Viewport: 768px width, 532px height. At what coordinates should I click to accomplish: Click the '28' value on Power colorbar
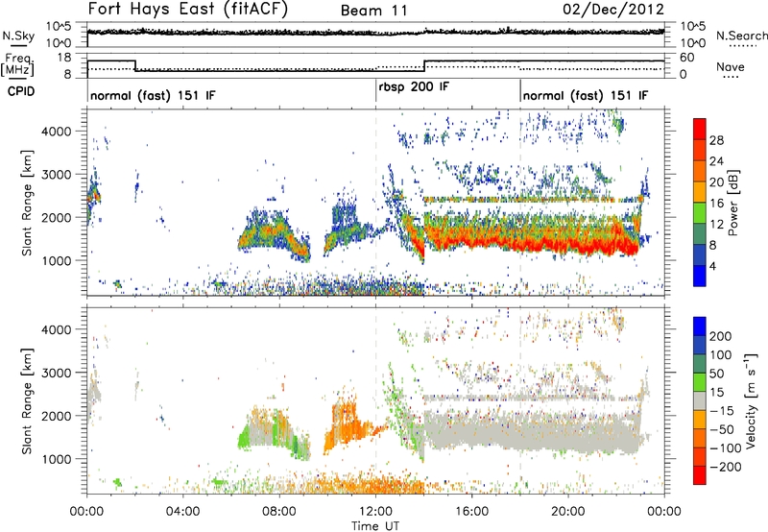(716, 140)
